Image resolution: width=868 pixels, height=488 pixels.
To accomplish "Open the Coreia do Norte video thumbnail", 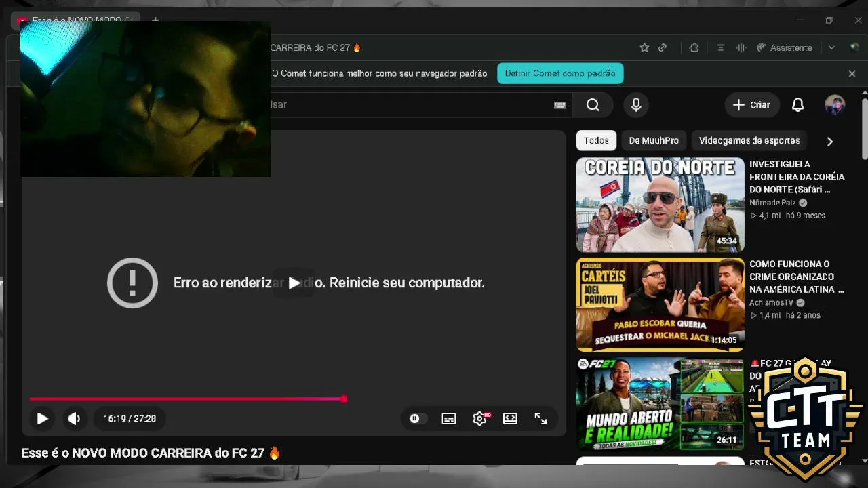I will click(660, 205).
